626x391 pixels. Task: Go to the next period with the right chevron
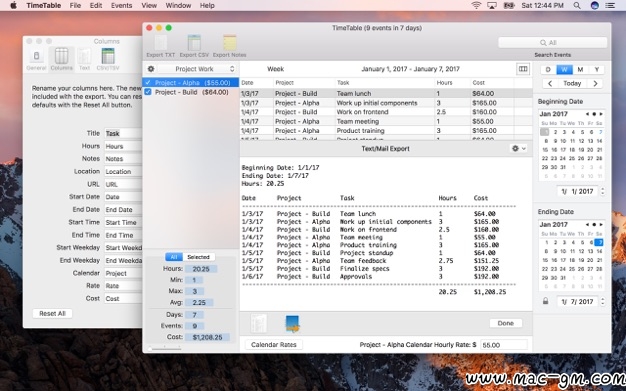pos(595,83)
